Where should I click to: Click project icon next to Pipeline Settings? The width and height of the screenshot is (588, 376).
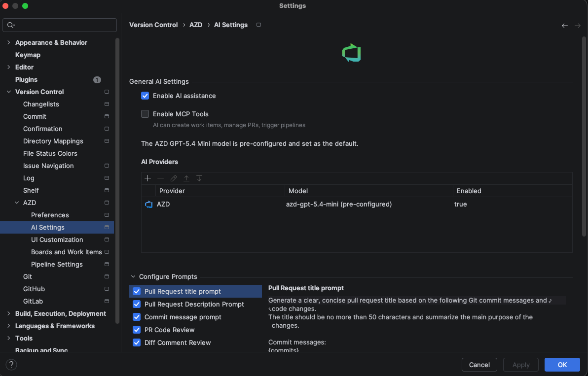coord(107,264)
